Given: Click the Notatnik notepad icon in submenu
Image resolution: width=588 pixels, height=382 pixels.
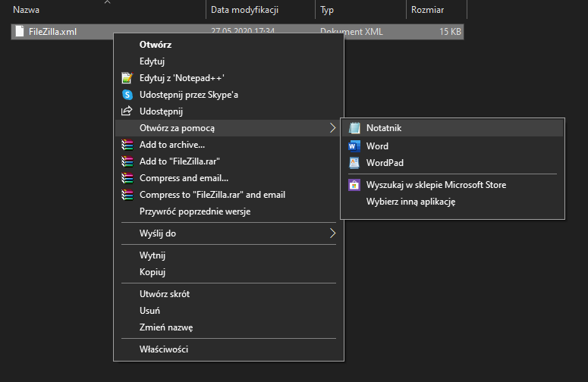Looking at the screenshot, I should (x=354, y=128).
